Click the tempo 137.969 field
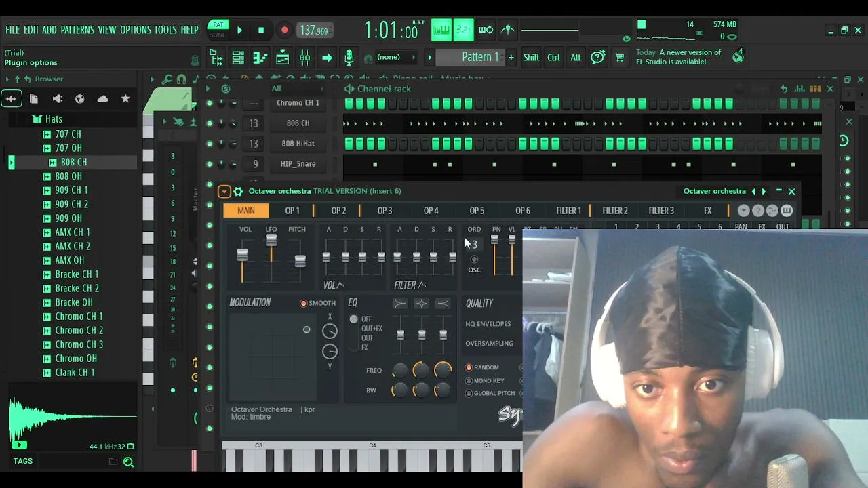Image resolution: width=868 pixels, height=488 pixels. [x=314, y=30]
